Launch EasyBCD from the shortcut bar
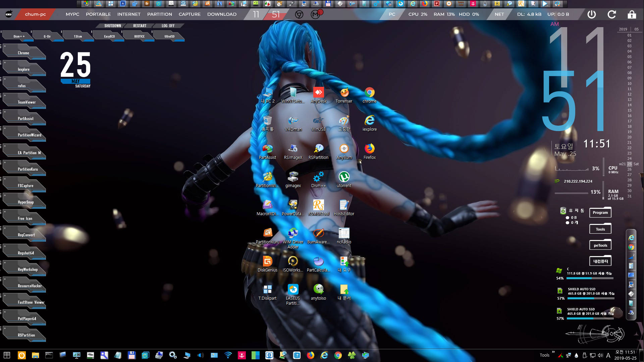 tap(109, 37)
